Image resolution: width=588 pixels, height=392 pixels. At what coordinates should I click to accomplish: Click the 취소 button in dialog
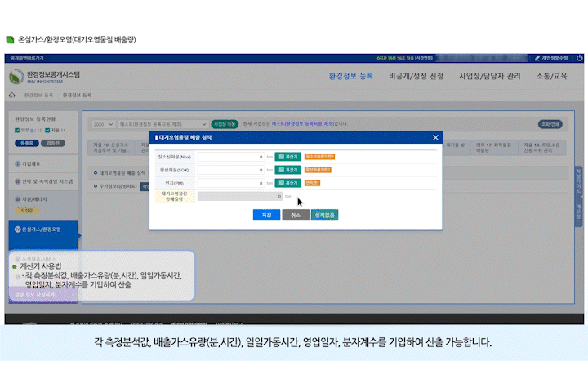(x=295, y=215)
